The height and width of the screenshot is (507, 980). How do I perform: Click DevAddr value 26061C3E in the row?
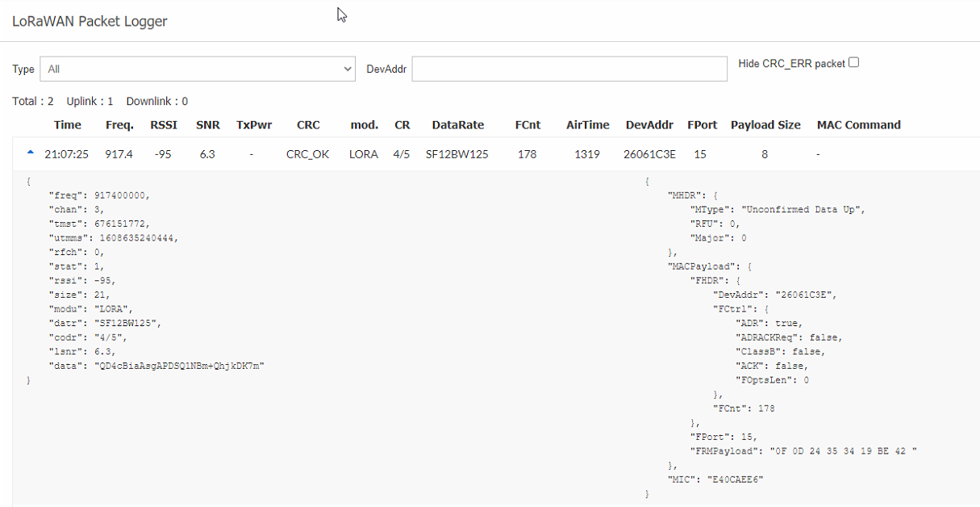pyautogui.click(x=650, y=154)
